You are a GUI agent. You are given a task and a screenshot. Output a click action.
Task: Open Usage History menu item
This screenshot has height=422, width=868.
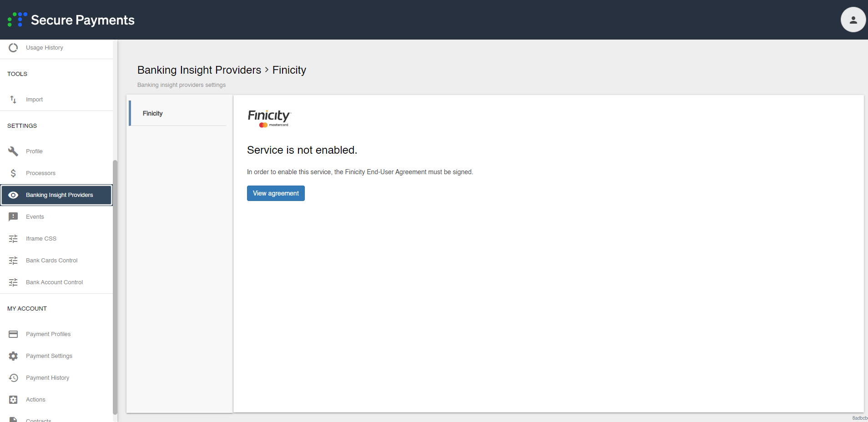(x=56, y=48)
